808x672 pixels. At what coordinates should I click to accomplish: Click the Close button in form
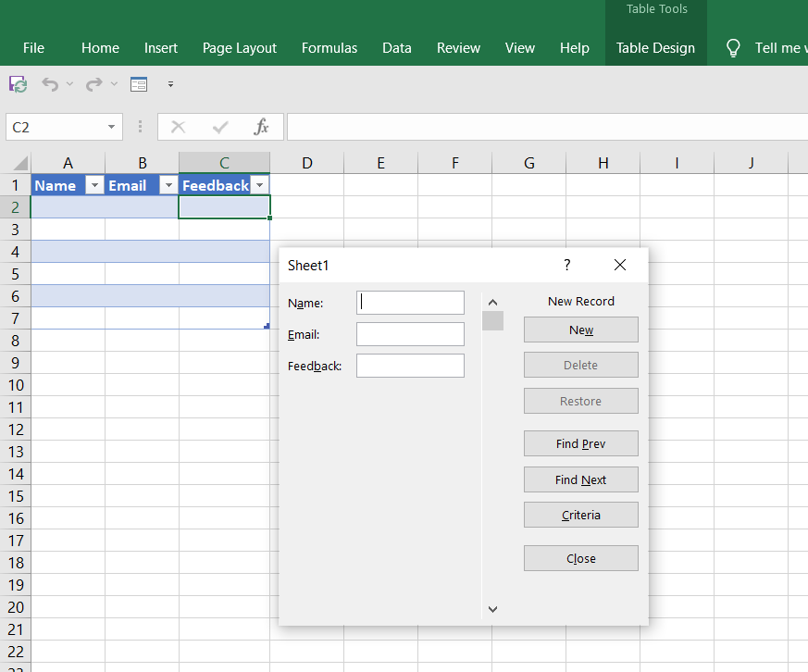coord(580,559)
